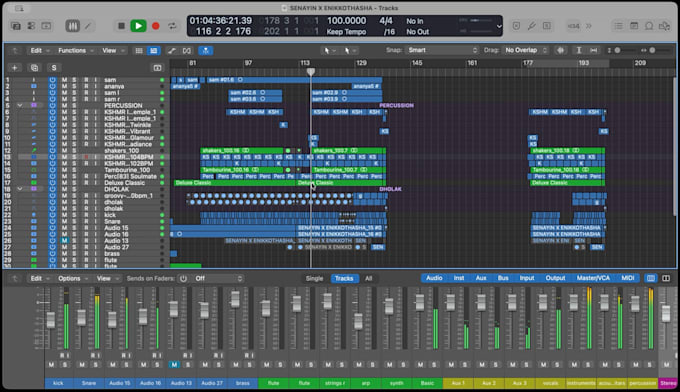Image resolution: width=680 pixels, height=392 pixels.
Task: Switch mixer to Tracks view
Action: tap(344, 278)
